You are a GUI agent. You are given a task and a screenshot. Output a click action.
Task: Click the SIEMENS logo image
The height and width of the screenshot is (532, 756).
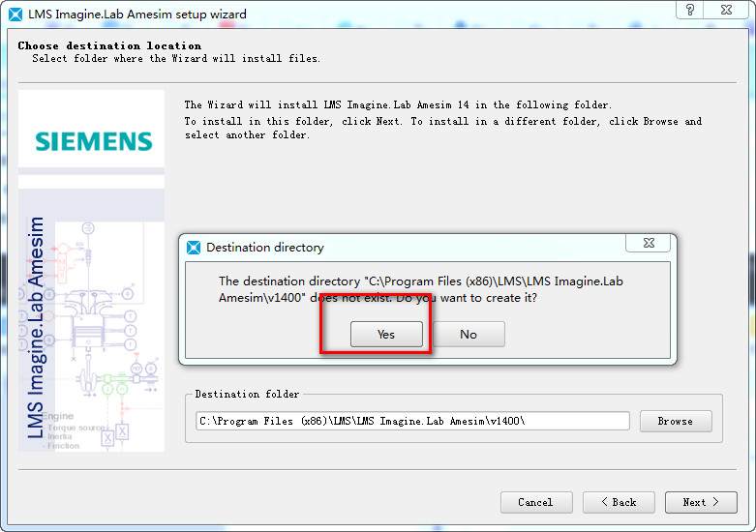coord(94,141)
